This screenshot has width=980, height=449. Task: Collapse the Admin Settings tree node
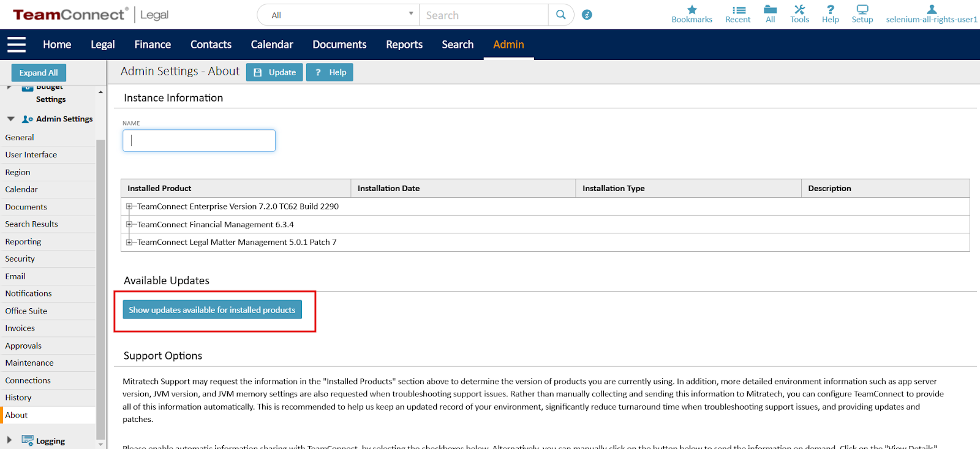click(10, 119)
